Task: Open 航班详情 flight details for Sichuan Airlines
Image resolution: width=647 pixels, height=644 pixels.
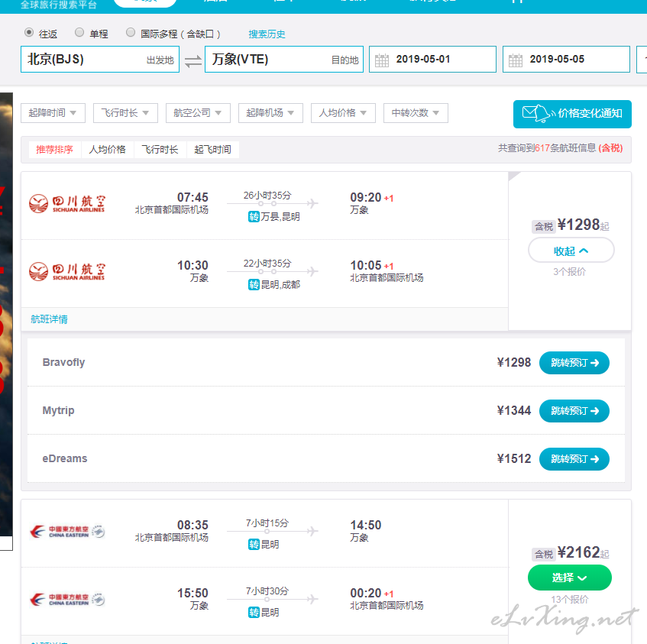Action: (49, 319)
